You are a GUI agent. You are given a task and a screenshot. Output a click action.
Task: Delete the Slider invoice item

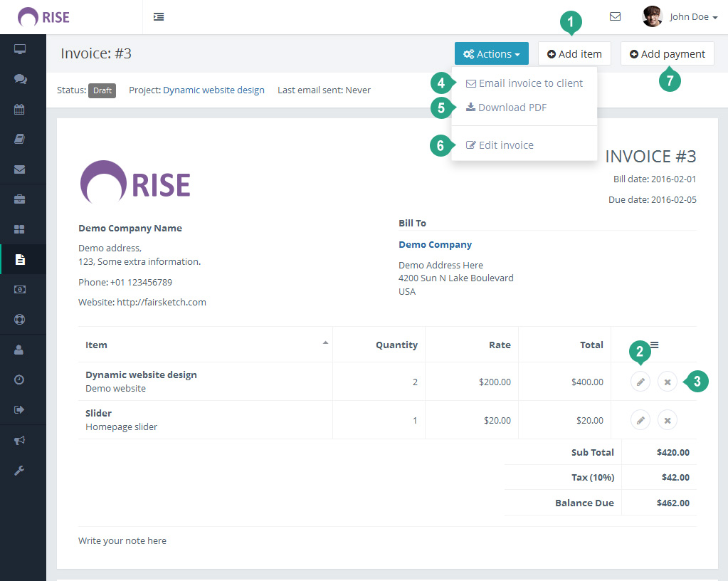667,420
